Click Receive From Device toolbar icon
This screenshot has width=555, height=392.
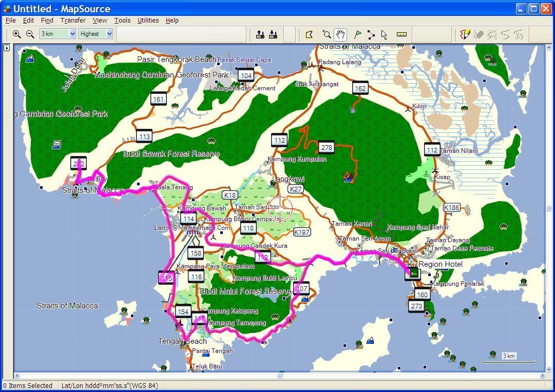point(273,34)
